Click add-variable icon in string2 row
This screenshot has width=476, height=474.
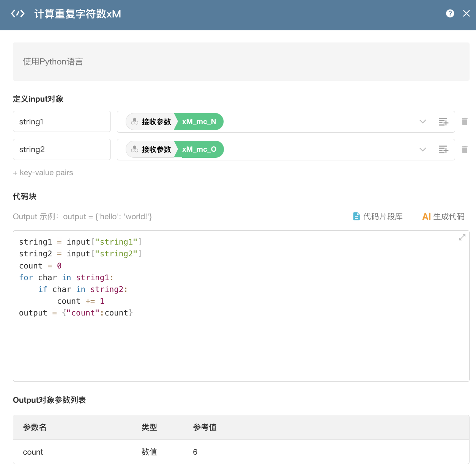[444, 150]
